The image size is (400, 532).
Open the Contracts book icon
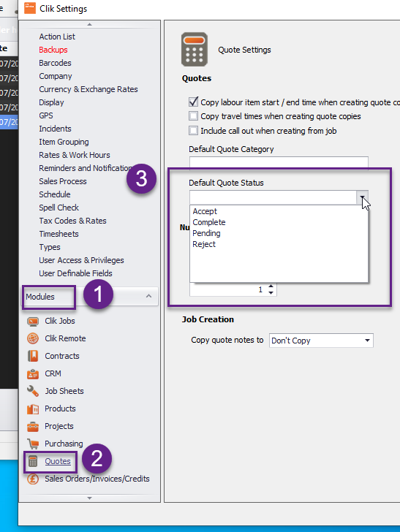pyautogui.click(x=33, y=356)
